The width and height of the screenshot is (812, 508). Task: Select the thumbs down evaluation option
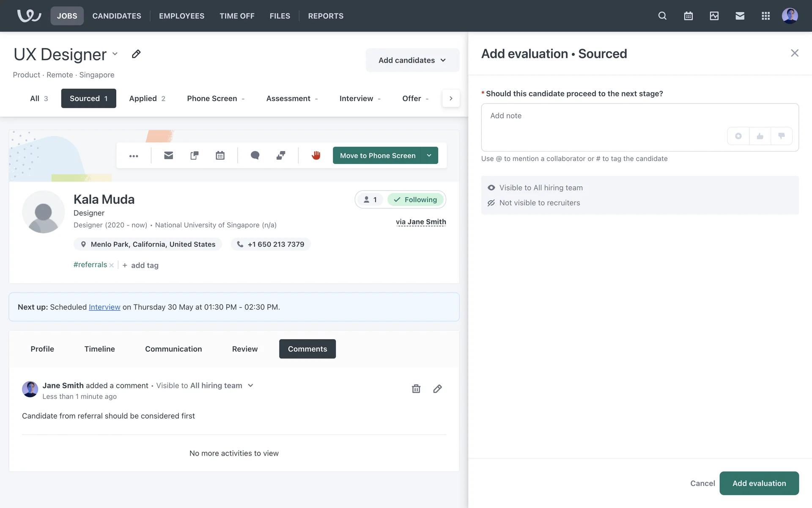[781, 136]
